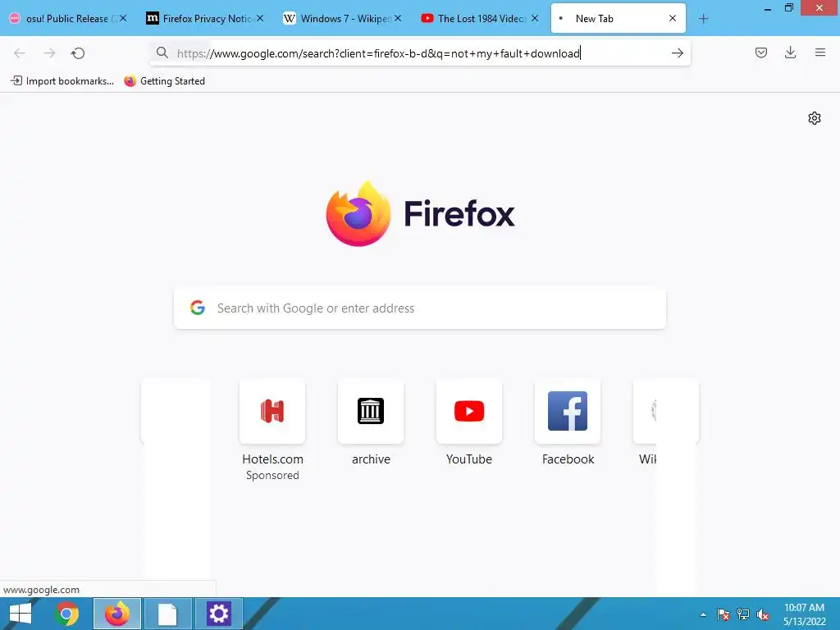The width and height of the screenshot is (840, 630).
Task: Click the network status tray icon
Action: [x=743, y=614]
